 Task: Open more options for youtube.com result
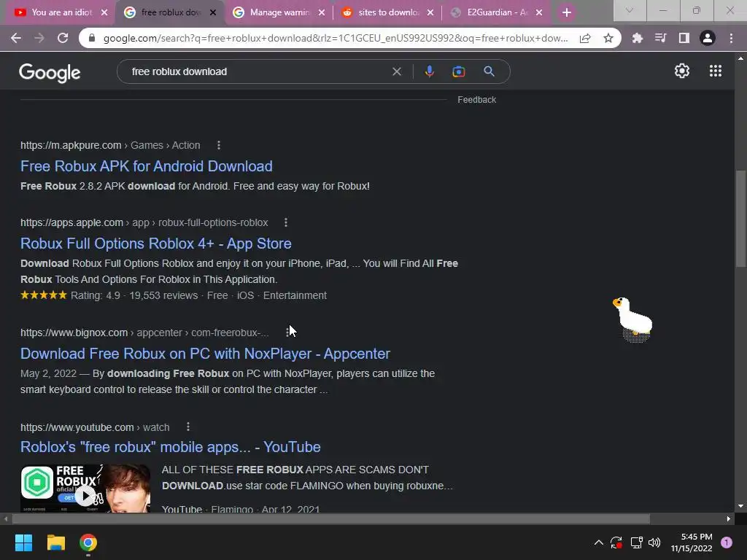tap(188, 427)
